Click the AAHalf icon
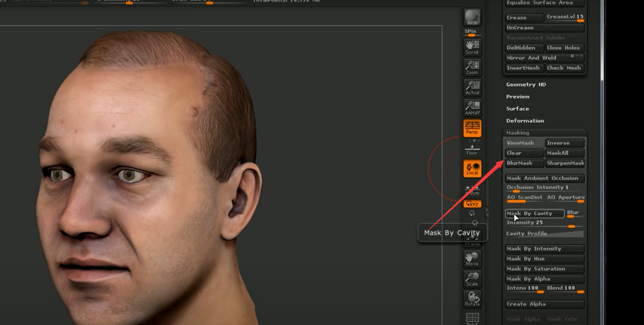This screenshot has height=325, width=644. point(472,108)
